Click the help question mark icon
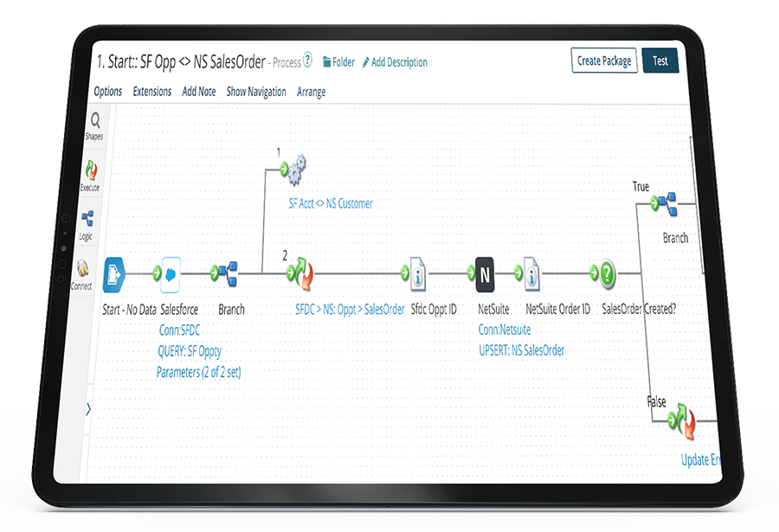Viewport: 779px width, 532px height. click(x=307, y=60)
